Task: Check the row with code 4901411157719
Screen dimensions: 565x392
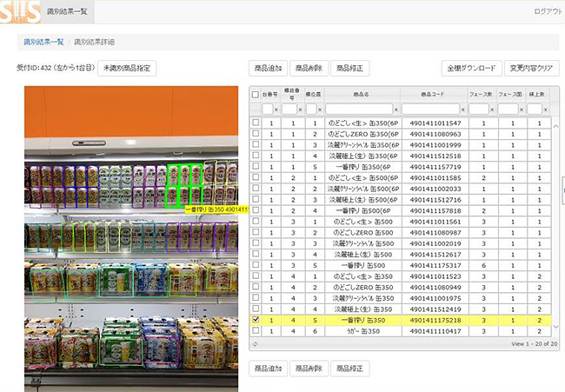Action: click(x=256, y=166)
